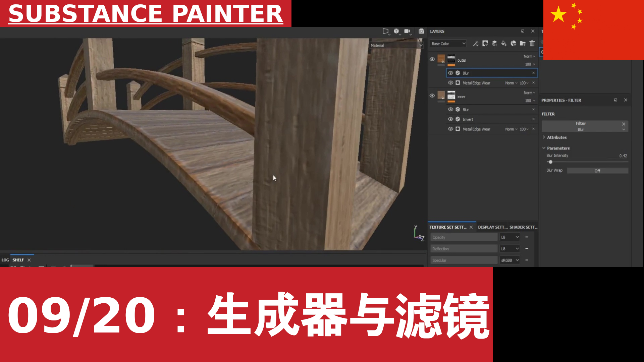The image size is (644, 362).
Task: Open the add effect magic wand menu
Action: tap(476, 44)
